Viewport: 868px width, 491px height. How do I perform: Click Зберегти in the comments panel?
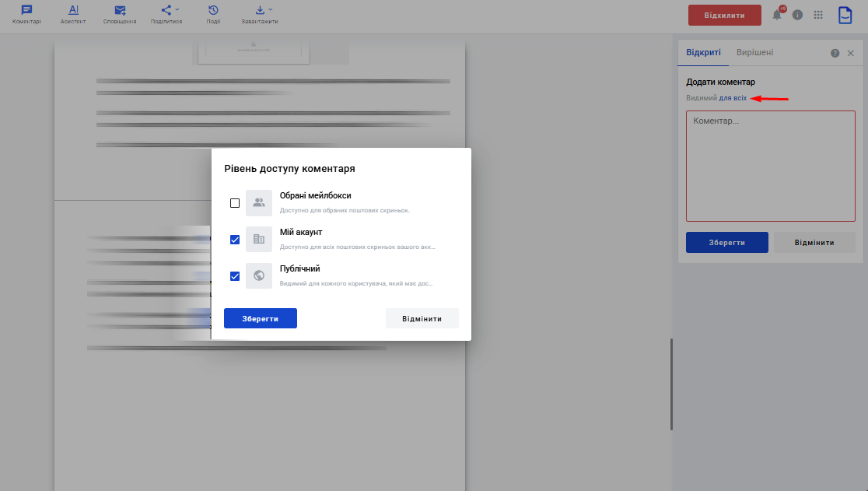click(x=727, y=243)
